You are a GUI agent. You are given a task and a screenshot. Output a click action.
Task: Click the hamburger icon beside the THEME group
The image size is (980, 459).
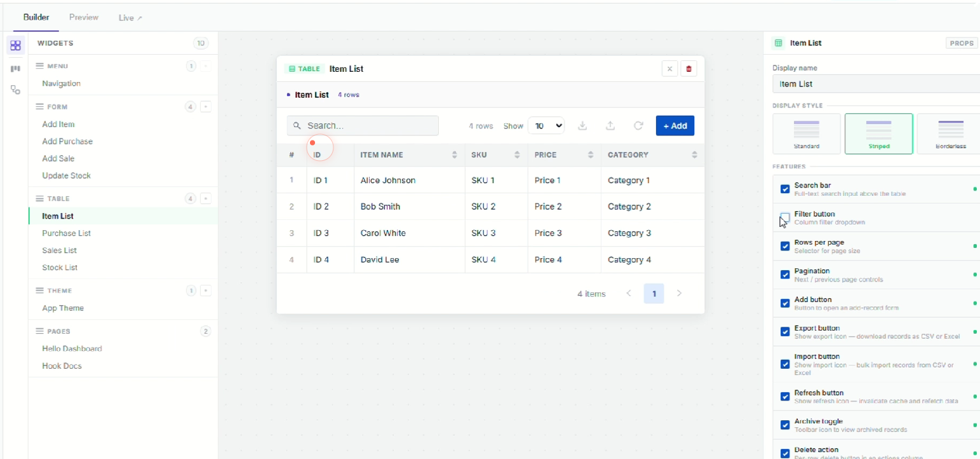coord(39,291)
